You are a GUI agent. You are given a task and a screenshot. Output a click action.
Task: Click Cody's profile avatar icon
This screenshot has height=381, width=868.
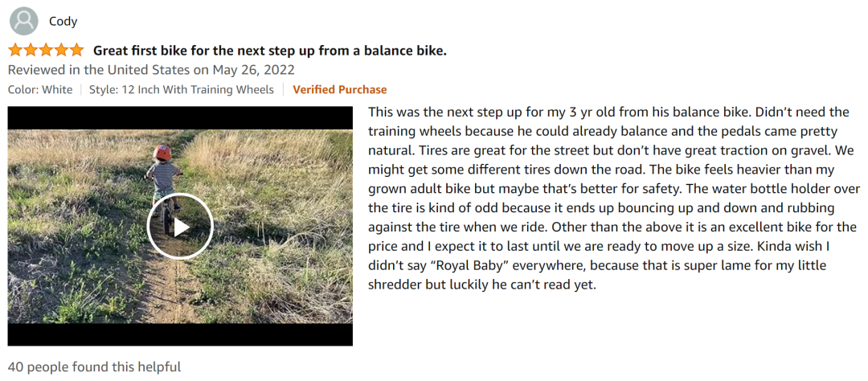(x=24, y=22)
